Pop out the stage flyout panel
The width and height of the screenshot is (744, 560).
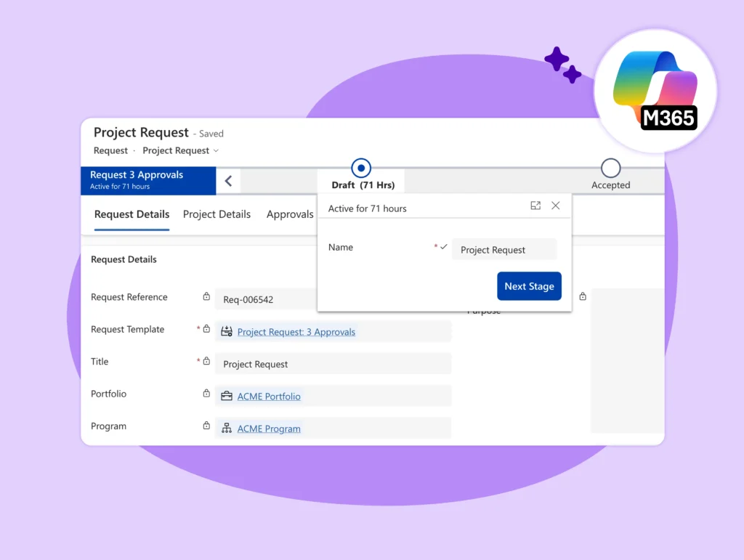(535, 206)
